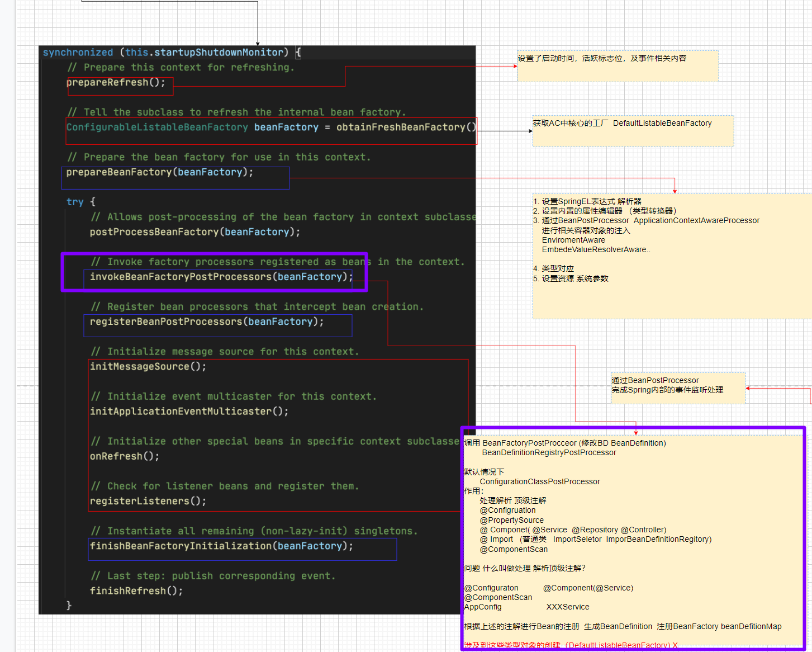Click the 'XXXService' text
The width and height of the screenshot is (812, 652).
(568, 607)
